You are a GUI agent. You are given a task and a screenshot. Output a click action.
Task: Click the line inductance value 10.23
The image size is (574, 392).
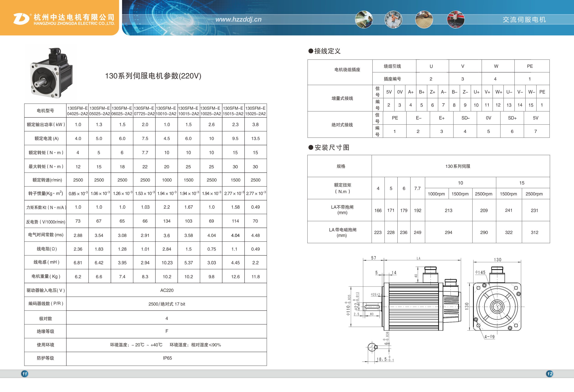tap(167, 263)
